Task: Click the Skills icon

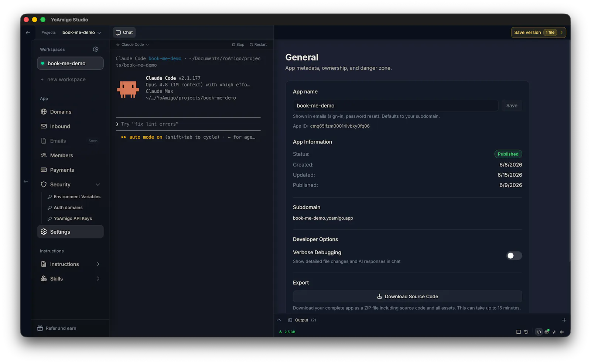Action: (x=44, y=279)
